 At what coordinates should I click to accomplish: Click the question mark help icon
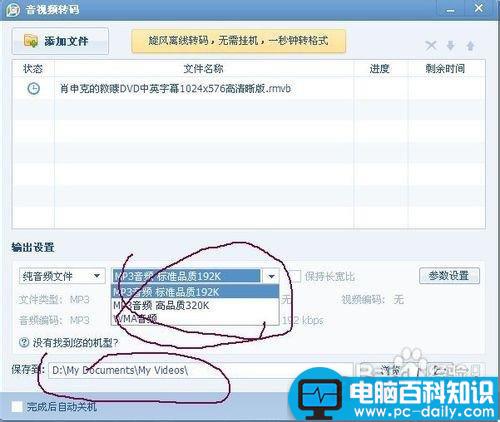pyautogui.click(x=24, y=342)
